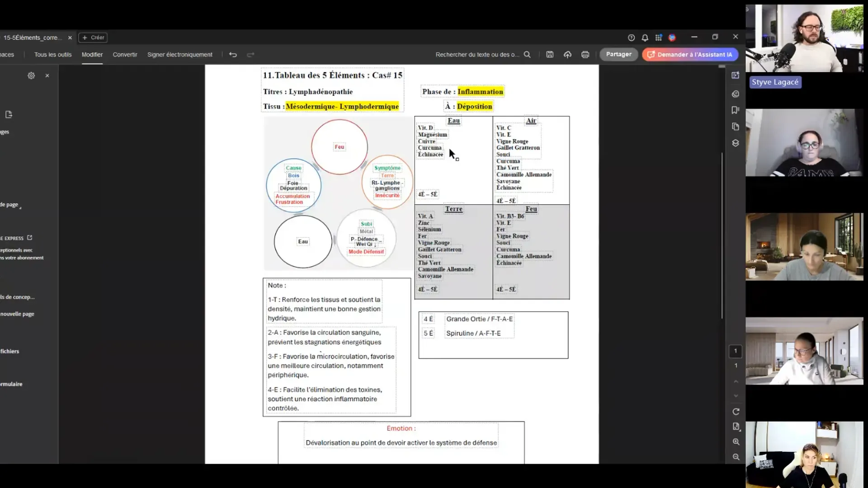
Task: Click Demander à l'Assistant IA button
Action: pos(690,55)
